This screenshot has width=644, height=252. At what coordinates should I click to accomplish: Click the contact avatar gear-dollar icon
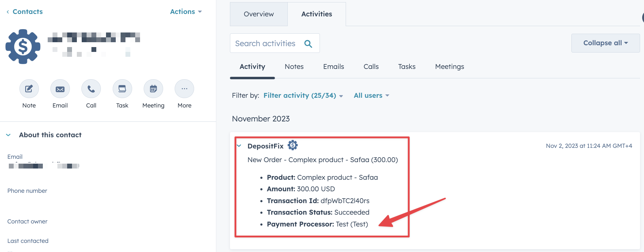23,46
